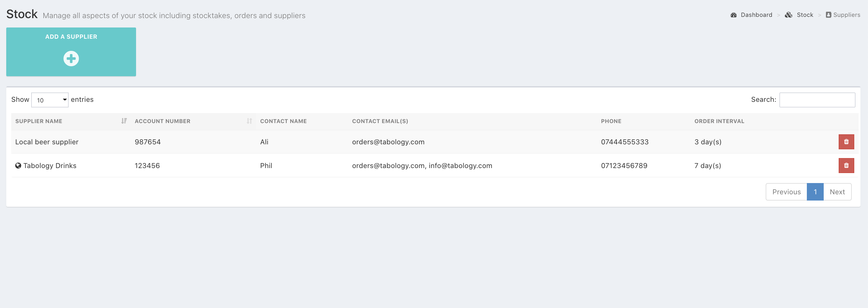Delete the Local beer supplier row
Viewport: 868px width, 308px height.
click(x=846, y=142)
